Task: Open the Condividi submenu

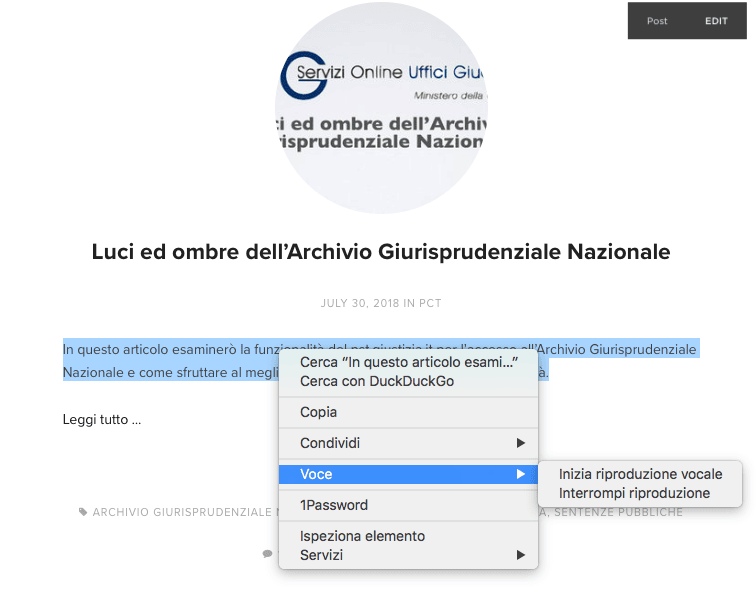Action: (x=408, y=443)
